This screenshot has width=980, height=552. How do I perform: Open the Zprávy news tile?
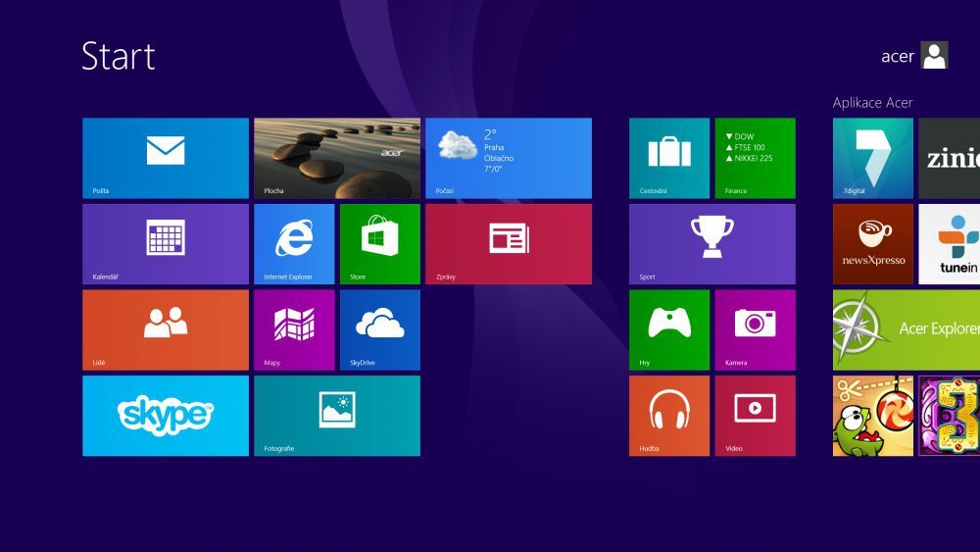click(x=508, y=243)
